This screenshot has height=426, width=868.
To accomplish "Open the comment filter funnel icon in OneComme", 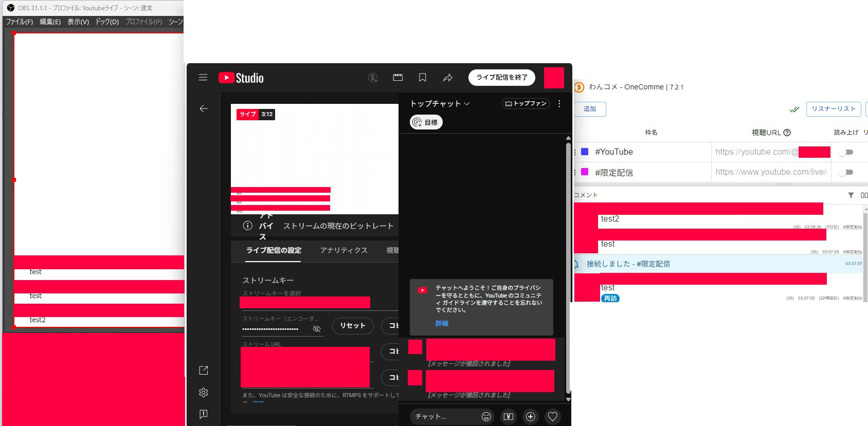I will pos(851,195).
